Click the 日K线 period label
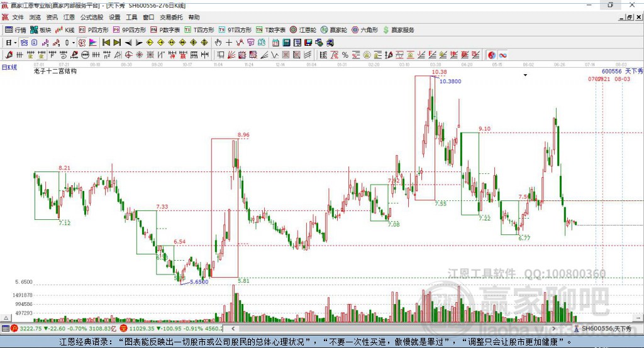Viewport: 644px width, 348px height. 9,67
